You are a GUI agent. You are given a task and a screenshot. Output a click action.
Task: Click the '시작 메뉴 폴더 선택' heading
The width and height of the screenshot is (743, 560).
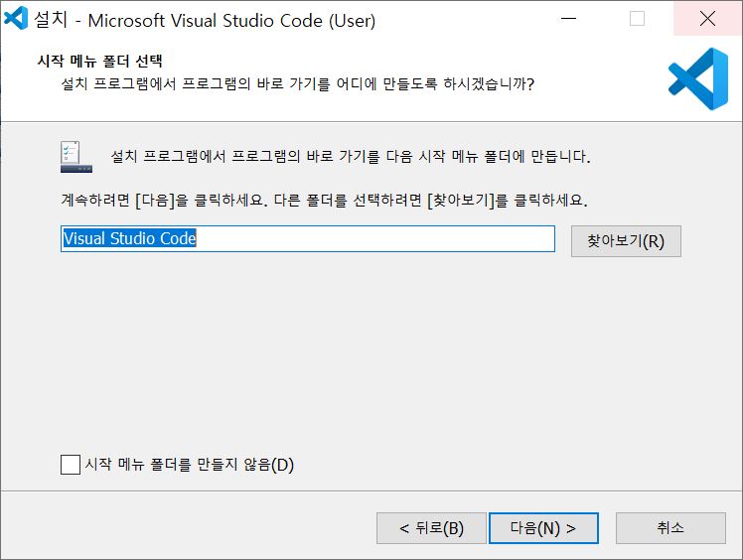click(x=99, y=61)
